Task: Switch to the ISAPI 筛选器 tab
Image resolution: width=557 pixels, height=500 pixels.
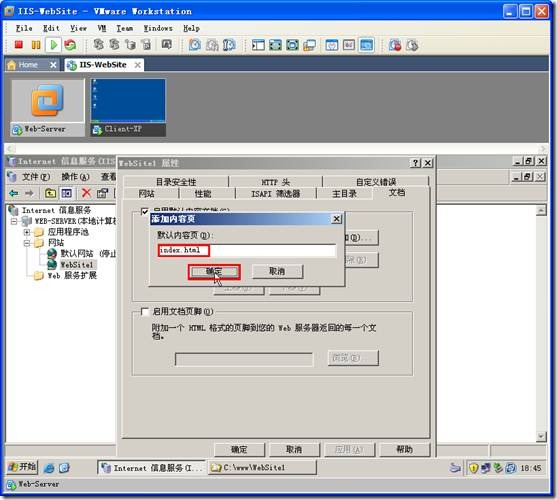Action: click(x=276, y=194)
